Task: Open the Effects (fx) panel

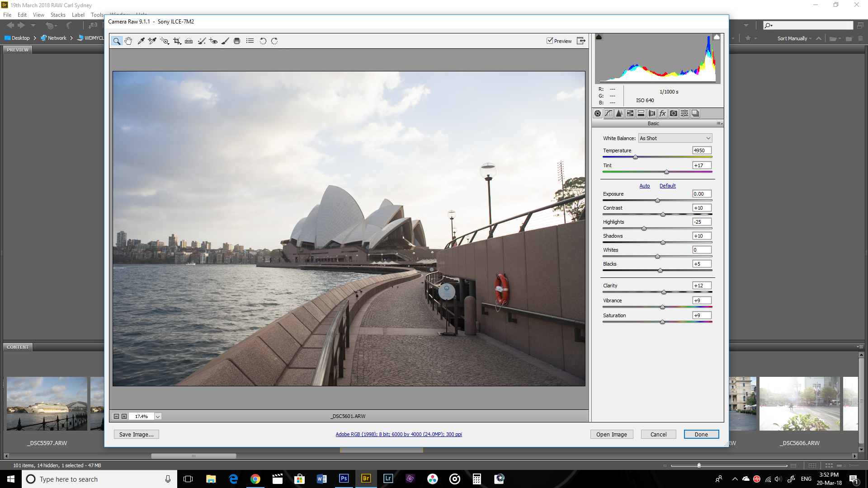Action: (662, 113)
